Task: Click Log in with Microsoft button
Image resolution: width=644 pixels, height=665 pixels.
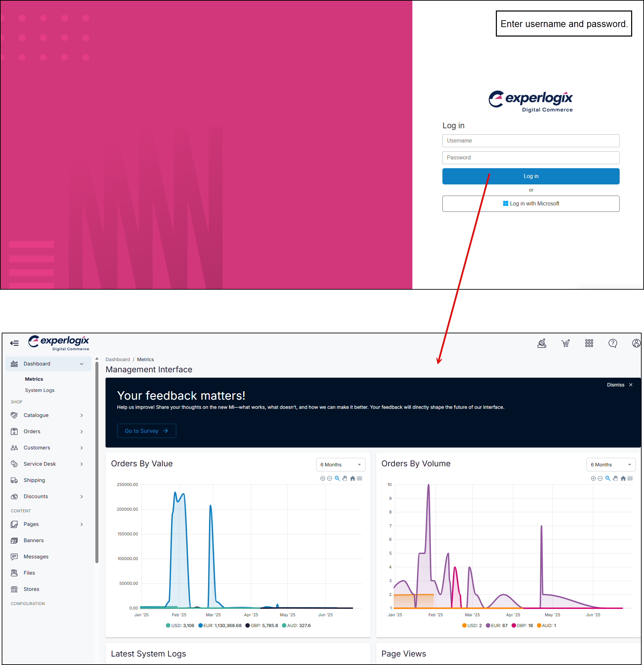Action: (x=531, y=204)
